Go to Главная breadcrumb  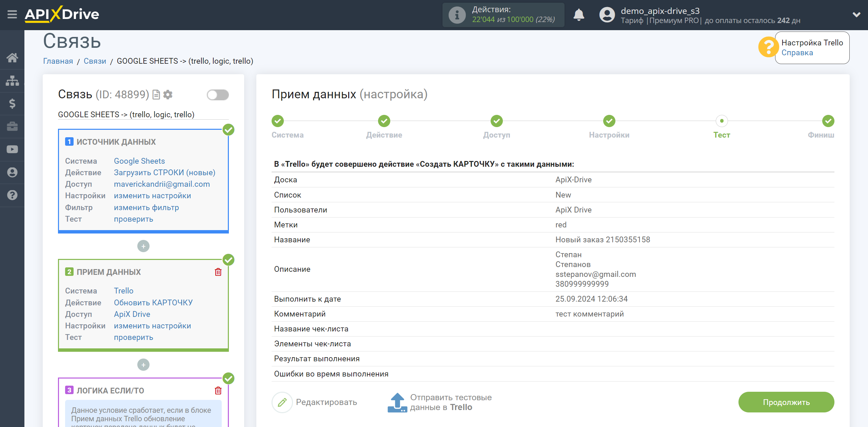[58, 61]
